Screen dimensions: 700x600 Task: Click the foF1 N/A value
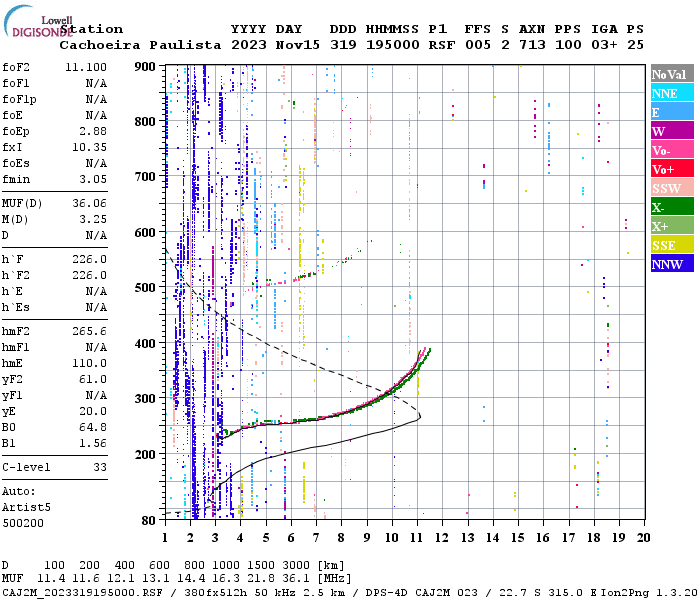(x=96, y=83)
